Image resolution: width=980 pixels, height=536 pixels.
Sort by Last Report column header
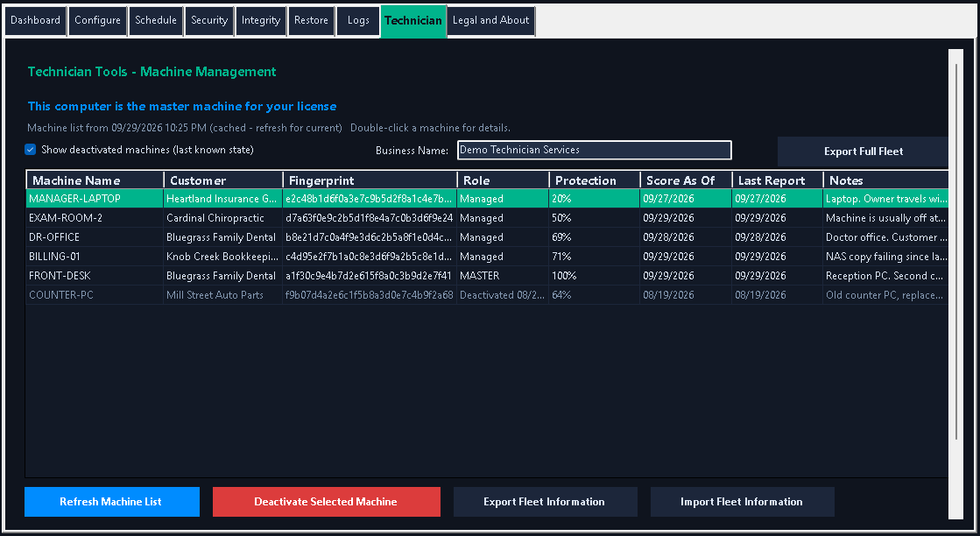click(x=778, y=180)
